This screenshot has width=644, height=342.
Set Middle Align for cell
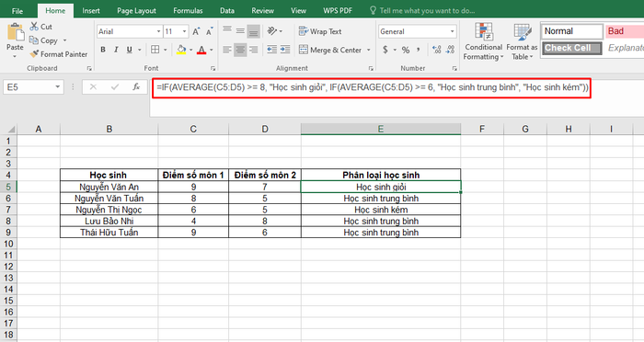coord(240,30)
